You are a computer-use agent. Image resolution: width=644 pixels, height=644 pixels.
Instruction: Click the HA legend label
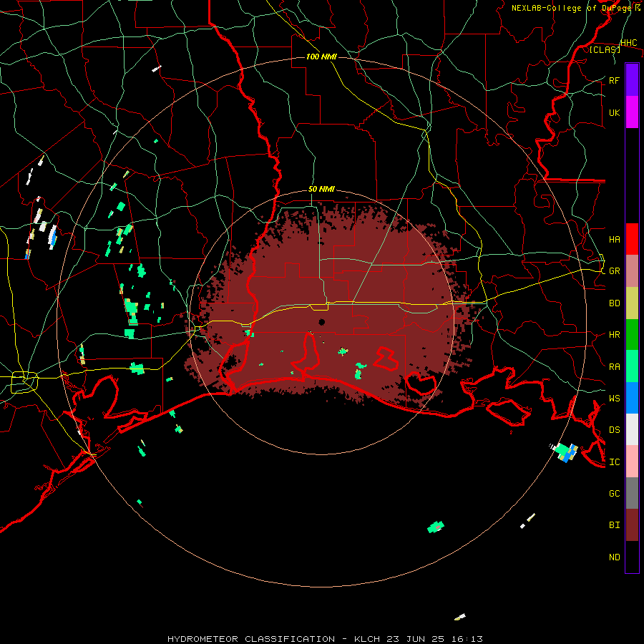coord(615,240)
